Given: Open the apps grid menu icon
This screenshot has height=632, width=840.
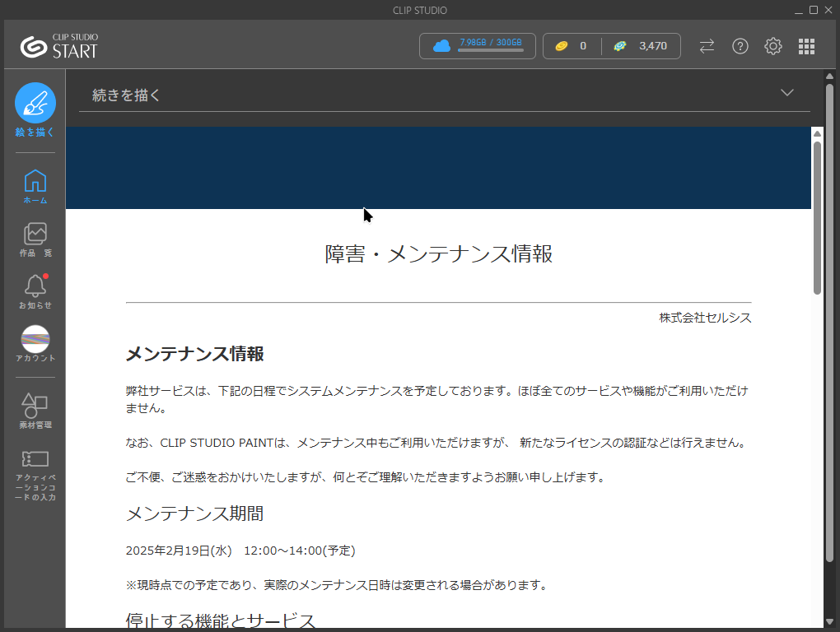Looking at the screenshot, I should (806, 46).
